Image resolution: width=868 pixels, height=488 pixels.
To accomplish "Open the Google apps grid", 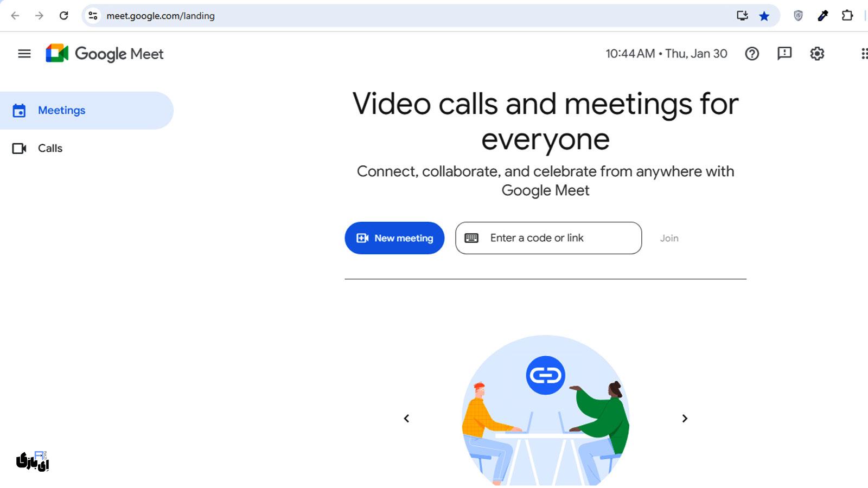I will (864, 54).
